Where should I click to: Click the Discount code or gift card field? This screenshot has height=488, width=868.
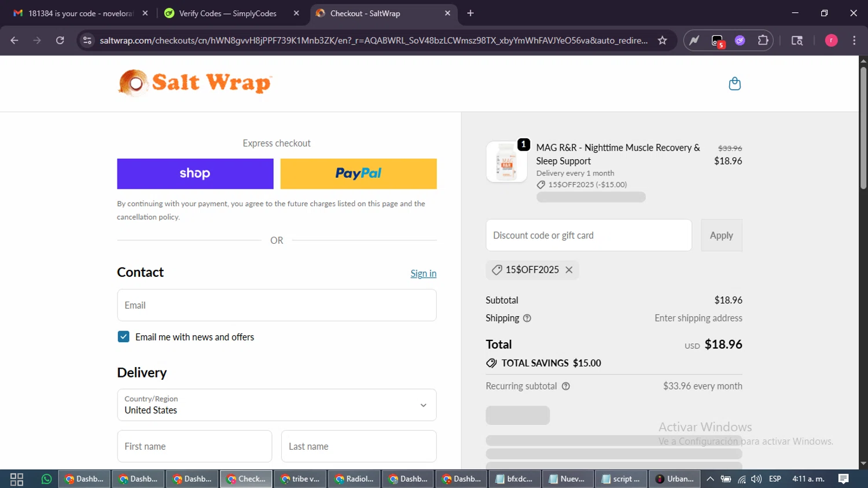click(589, 235)
